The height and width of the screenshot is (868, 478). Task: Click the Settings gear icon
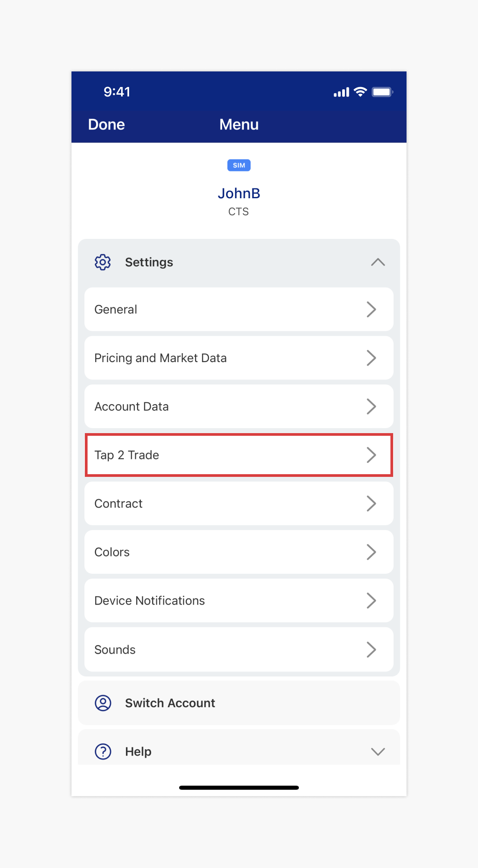[x=103, y=262]
